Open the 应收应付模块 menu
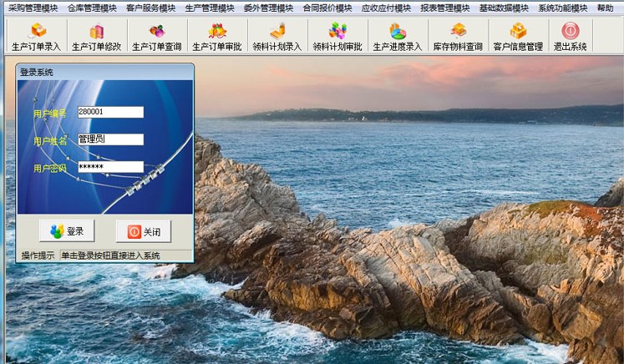The width and height of the screenshot is (624, 364). click(387, 8)
